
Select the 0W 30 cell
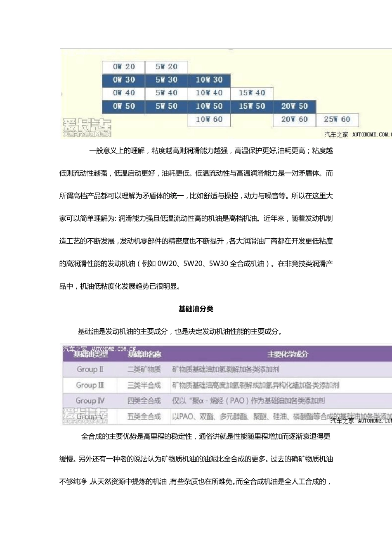pyautogui.click(x=124, y=80)
